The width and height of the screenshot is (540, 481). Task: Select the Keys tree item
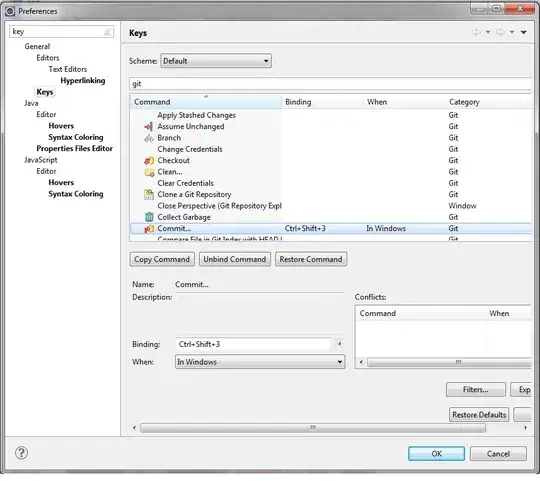[45, 92]
